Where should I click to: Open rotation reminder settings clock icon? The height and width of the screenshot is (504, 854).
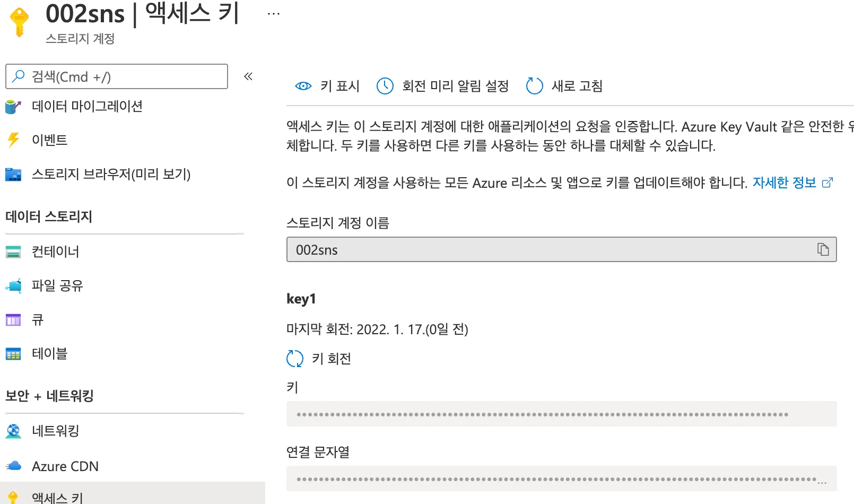(385, 86)
